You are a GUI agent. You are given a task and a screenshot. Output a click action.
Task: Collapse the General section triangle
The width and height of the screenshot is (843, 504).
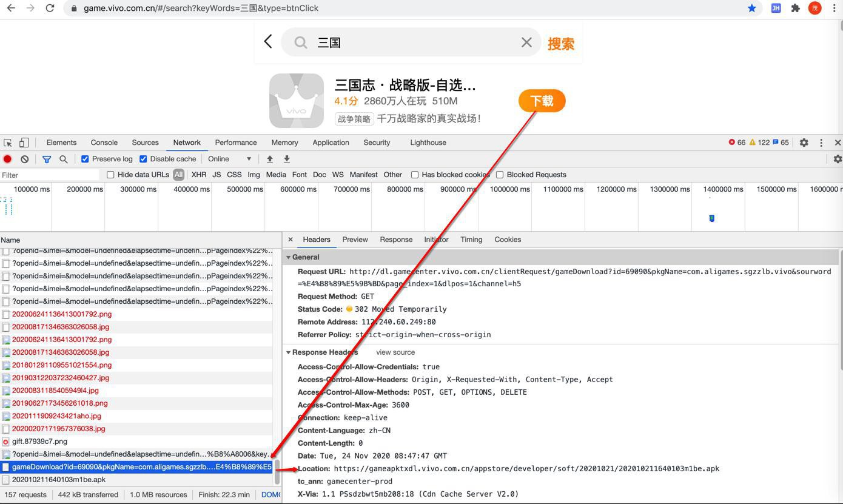(288, 257)
